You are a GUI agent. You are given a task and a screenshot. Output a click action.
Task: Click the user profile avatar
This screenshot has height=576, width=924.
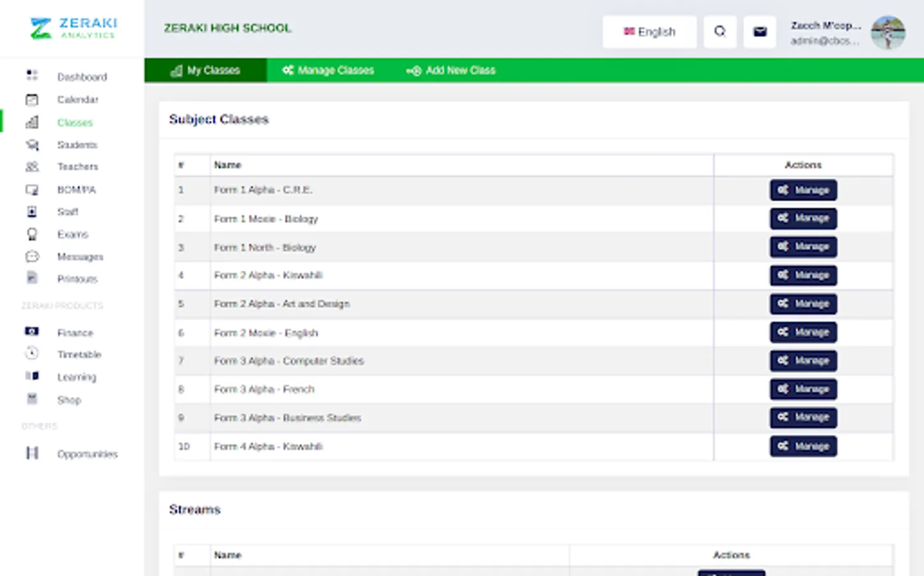point(888,32)
